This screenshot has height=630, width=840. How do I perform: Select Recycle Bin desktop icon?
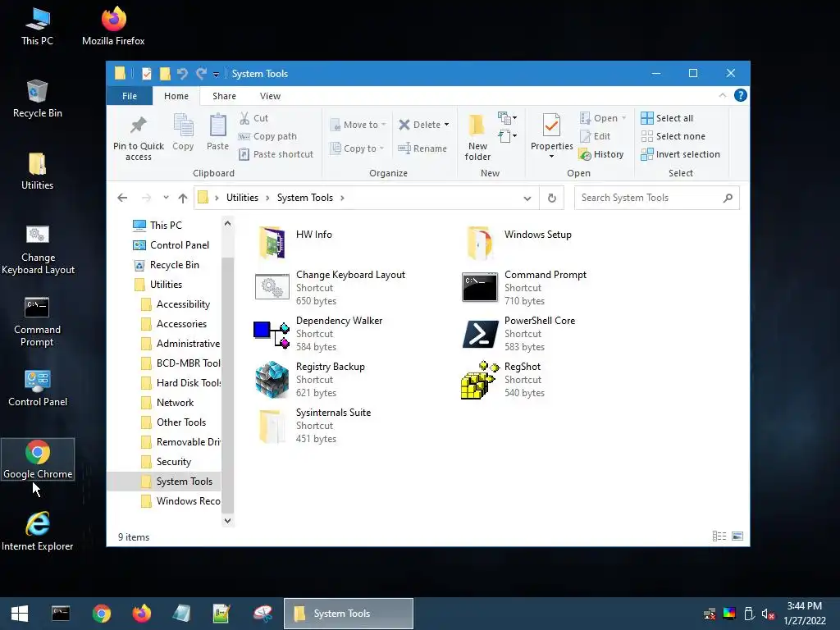tap(38, 99)
